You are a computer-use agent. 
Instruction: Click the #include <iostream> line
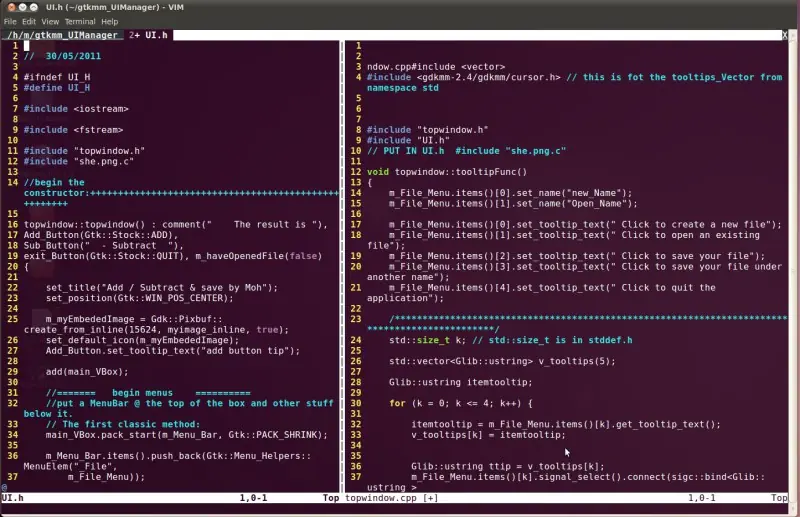[x=76, y=109]
